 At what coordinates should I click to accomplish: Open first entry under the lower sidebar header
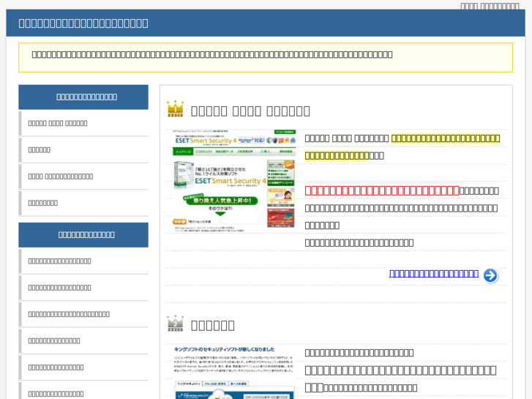click(83, 261)
